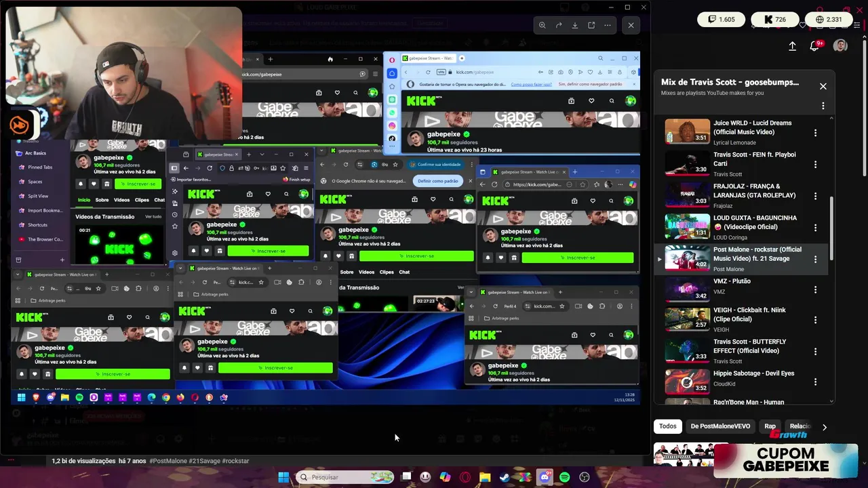Close the image viewer with the X button
Viewport: 868px width, 488px height.
(631, 25)
